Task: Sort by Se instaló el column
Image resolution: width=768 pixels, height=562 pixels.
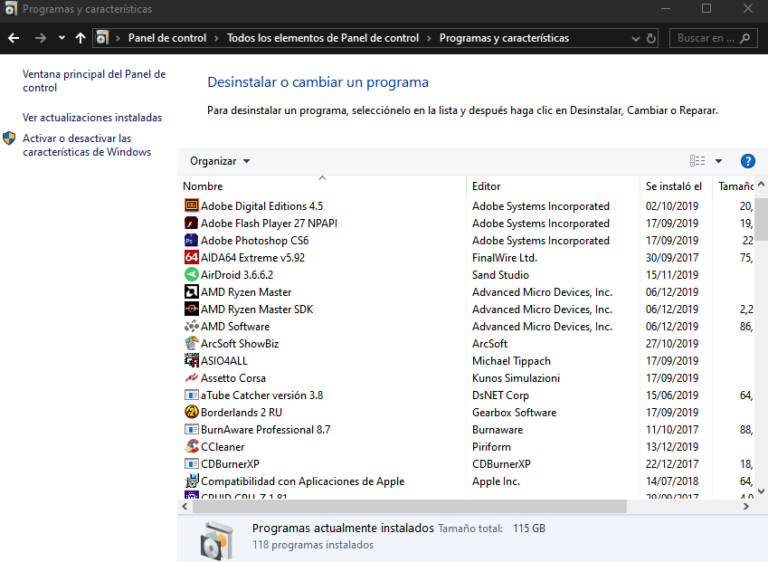Action: [x=676, y=186]
